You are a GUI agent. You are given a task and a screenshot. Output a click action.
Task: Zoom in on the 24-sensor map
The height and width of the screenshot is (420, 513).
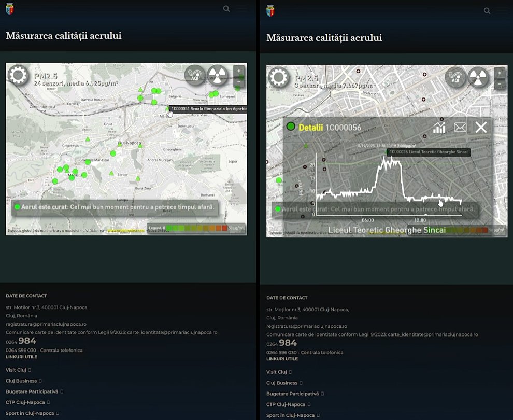click(238, 71)
